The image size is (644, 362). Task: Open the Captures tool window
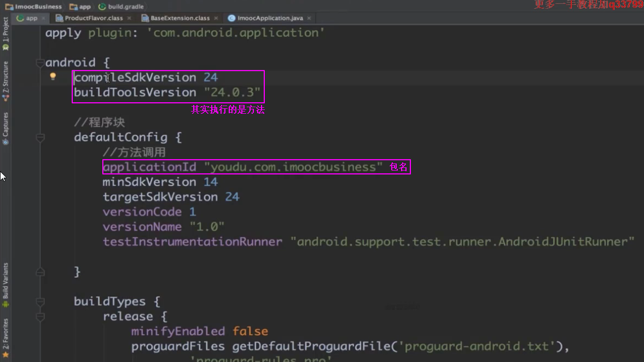tap(5, 128)
